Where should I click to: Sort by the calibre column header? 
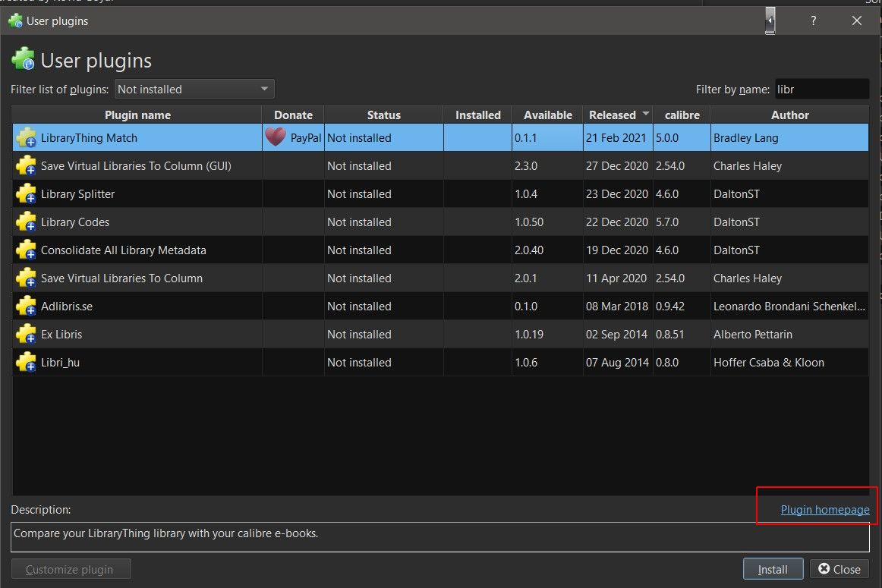point(682,115)
